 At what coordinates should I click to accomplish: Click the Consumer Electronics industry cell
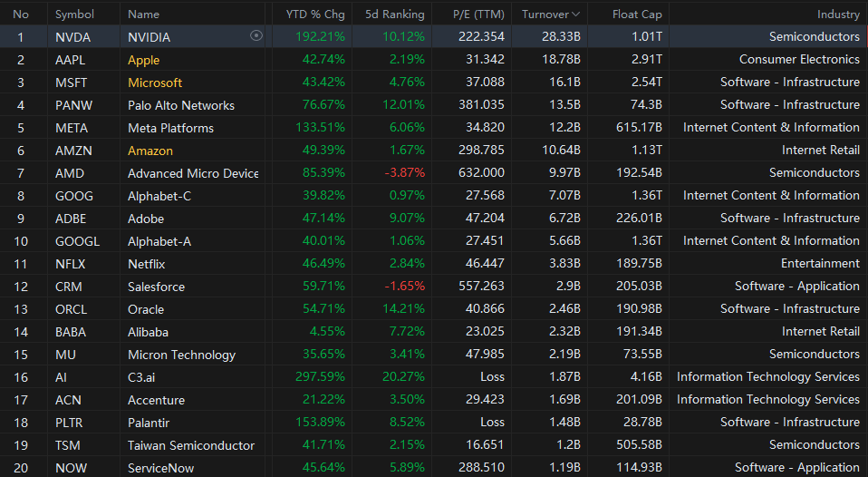click(x=799, y=60)
